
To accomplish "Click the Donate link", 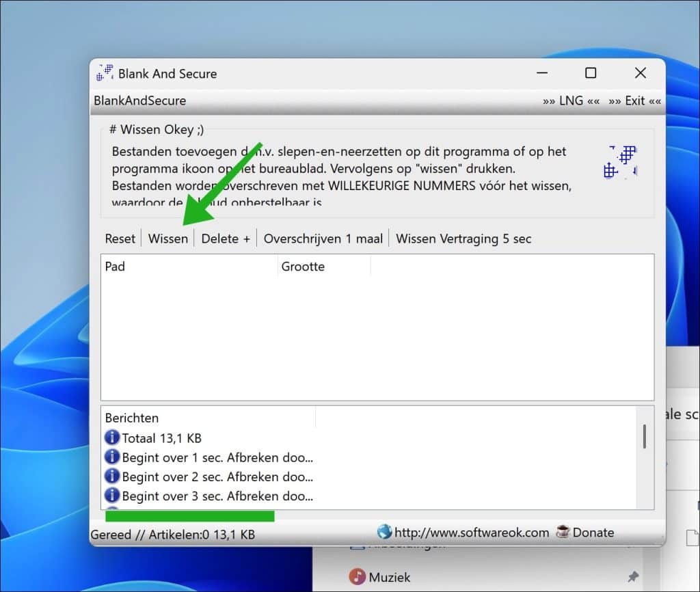I will pos(593,533).
